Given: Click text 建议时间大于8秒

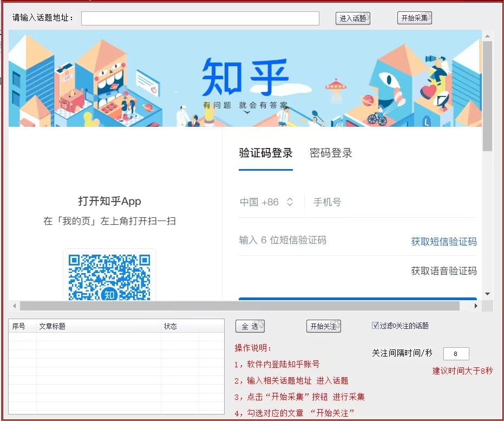Looking at the screenshot, I should [x=462, y=371].
